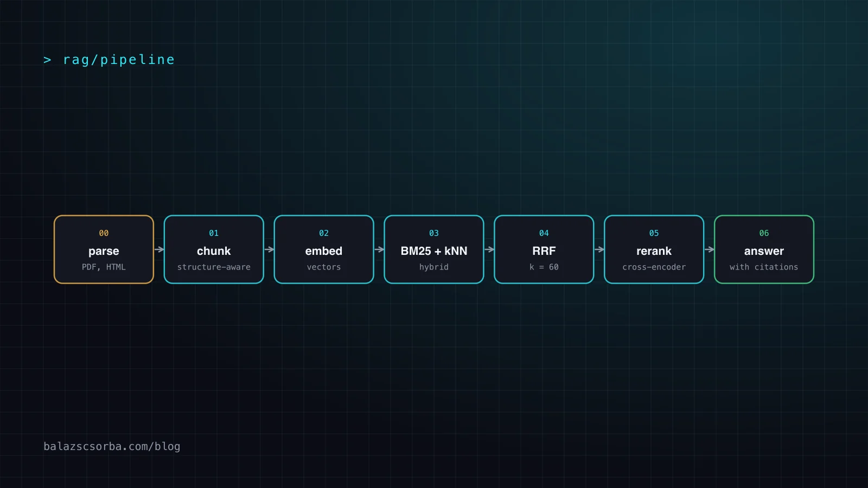Click step number '01' label
The width and height of the screenshot is (868, 488).
214,233
